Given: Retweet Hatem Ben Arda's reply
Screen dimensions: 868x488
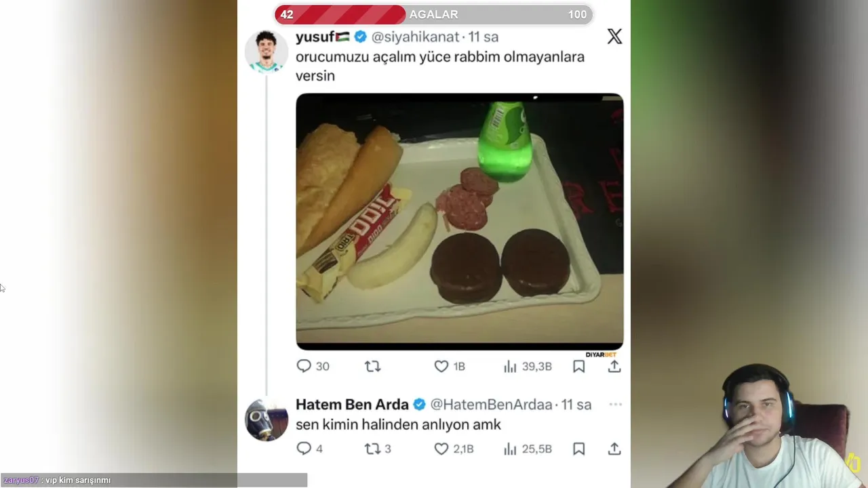Looking at the screenshot, I should [378, 449].
